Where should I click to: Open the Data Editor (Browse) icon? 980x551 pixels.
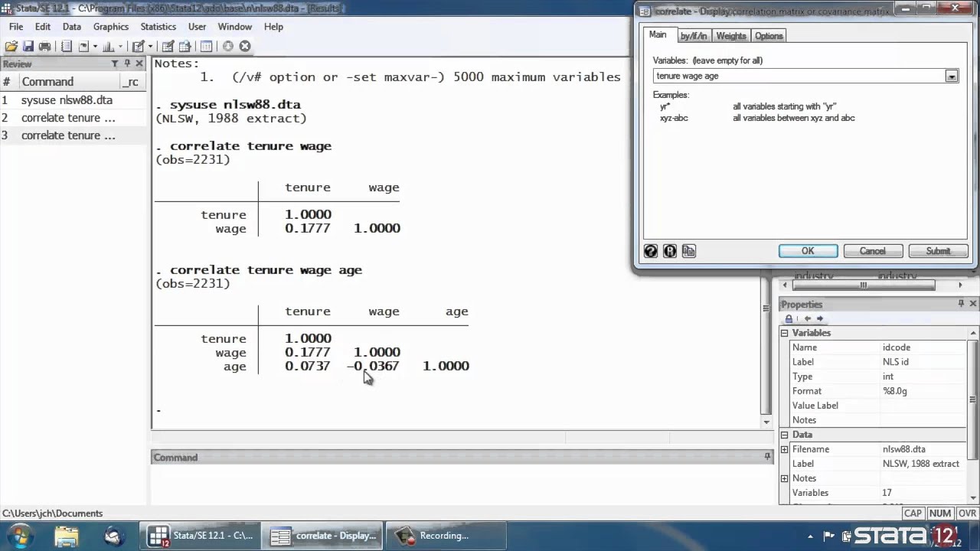[x=185, y=46]
